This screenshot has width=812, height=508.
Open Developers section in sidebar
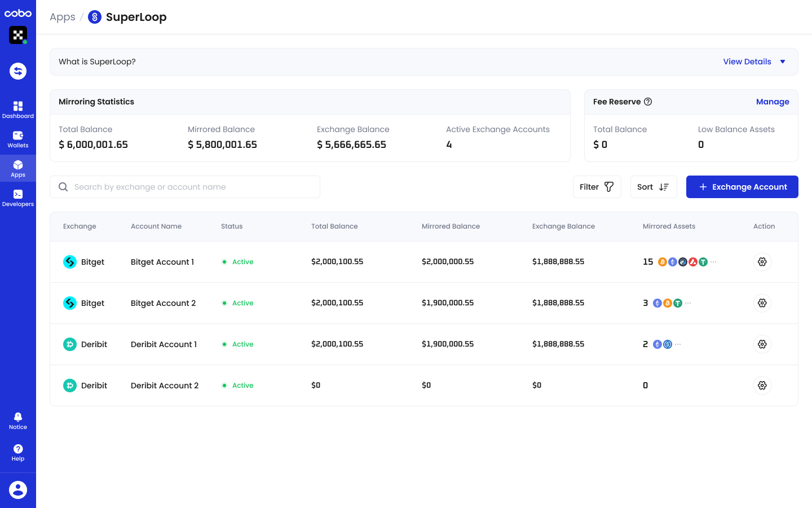pyautogui.click(x=18, y=198)
